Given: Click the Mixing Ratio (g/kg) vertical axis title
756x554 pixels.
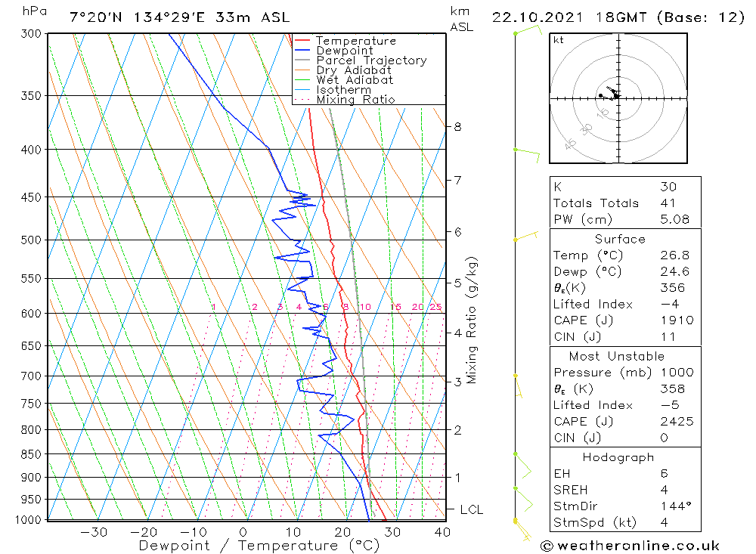Looking at the screenshot, I should [x=472, y=320].
